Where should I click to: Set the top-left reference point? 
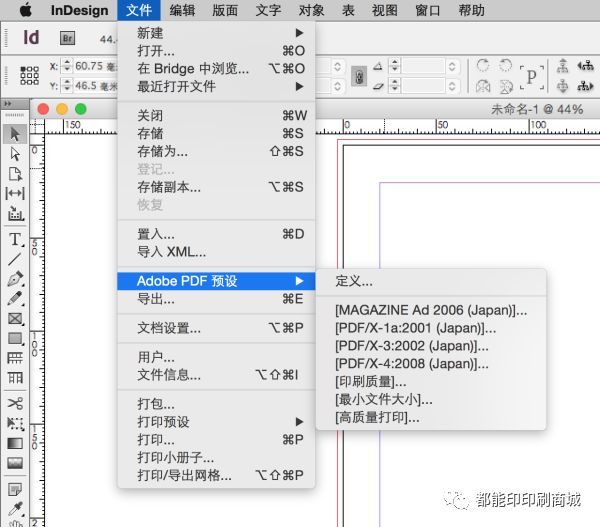click(x=23, y=69)
